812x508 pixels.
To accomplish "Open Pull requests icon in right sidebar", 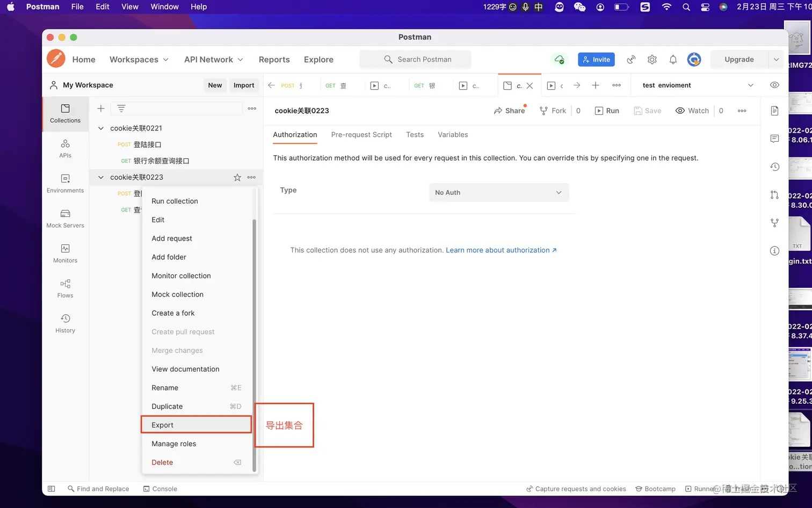I will click(774, 195).
